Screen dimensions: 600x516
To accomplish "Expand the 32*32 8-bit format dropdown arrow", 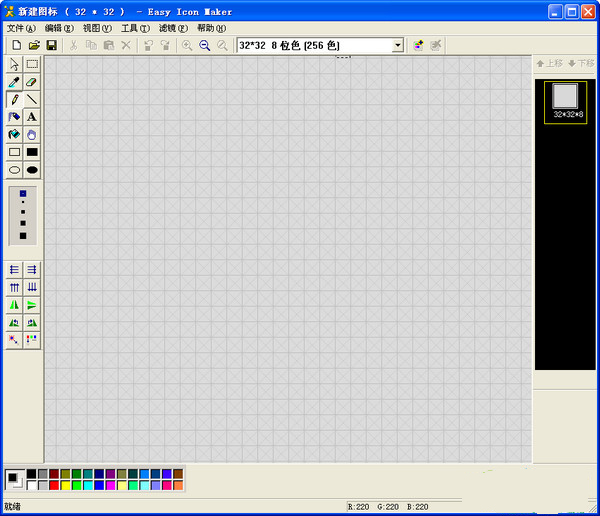I will 398,45.
